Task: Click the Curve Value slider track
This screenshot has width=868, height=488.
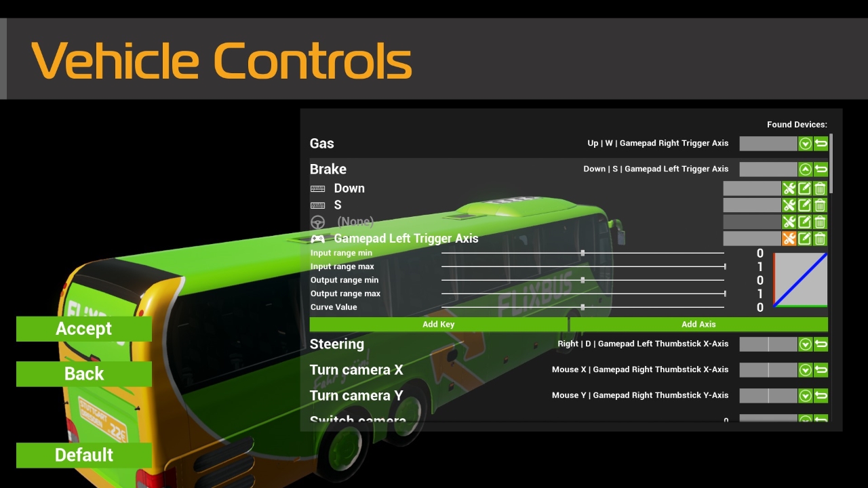Action: click(583, 307)
